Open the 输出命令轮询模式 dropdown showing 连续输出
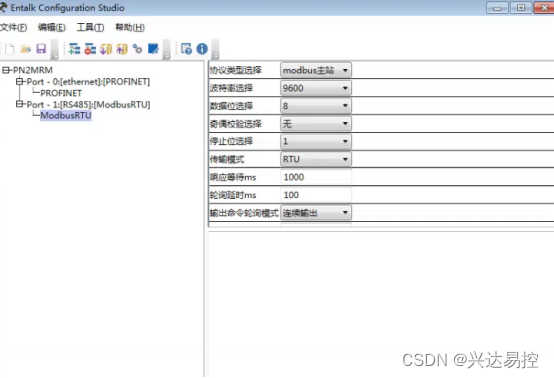 (x=316, y=213)
